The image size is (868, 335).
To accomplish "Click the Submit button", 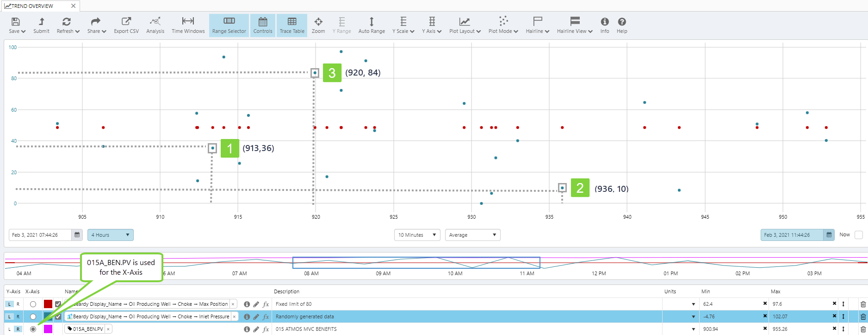I will coord(41,25).
